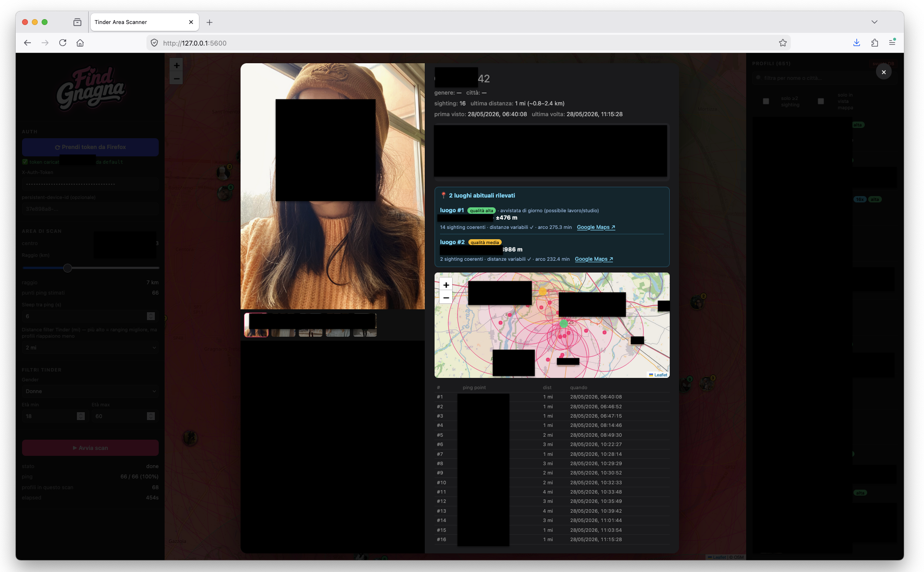Zoom in on the main background map
The height and width of the screenshot is (572, 924).
click(x=176, y=65)
